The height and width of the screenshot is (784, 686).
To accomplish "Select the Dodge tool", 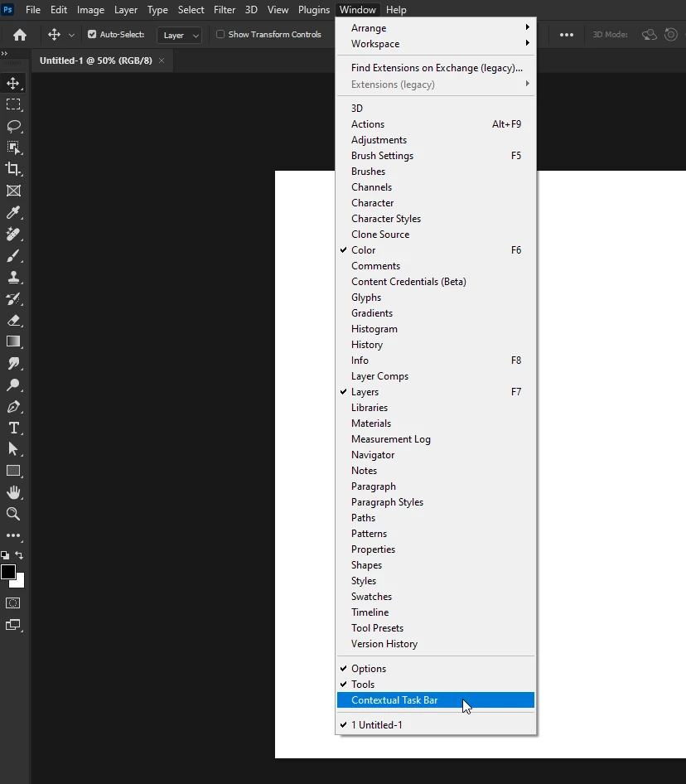I will pos(13,385).
